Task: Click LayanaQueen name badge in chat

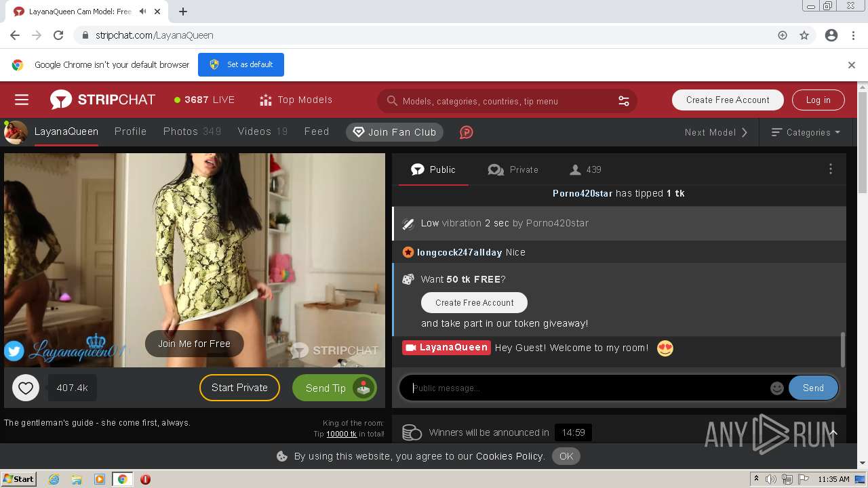Action: 446,347
